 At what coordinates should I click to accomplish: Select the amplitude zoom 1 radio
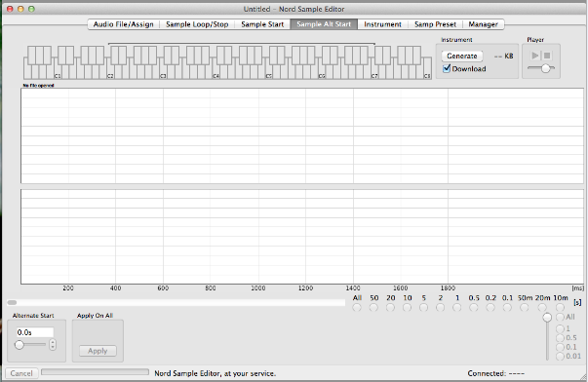(x=560, y=328)
